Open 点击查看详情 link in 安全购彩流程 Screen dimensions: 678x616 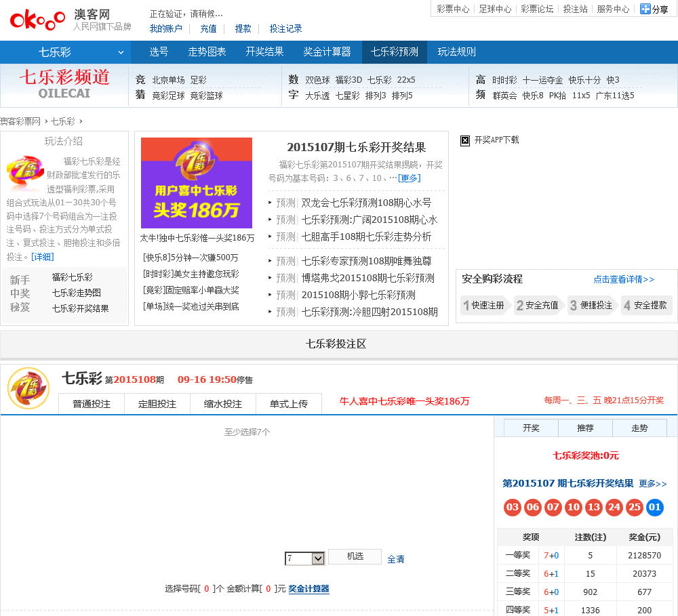point(624,279)
